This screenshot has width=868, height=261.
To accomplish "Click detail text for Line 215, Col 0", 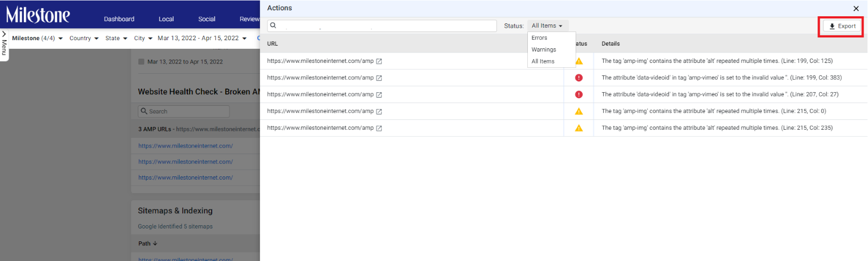I will 714,111.
